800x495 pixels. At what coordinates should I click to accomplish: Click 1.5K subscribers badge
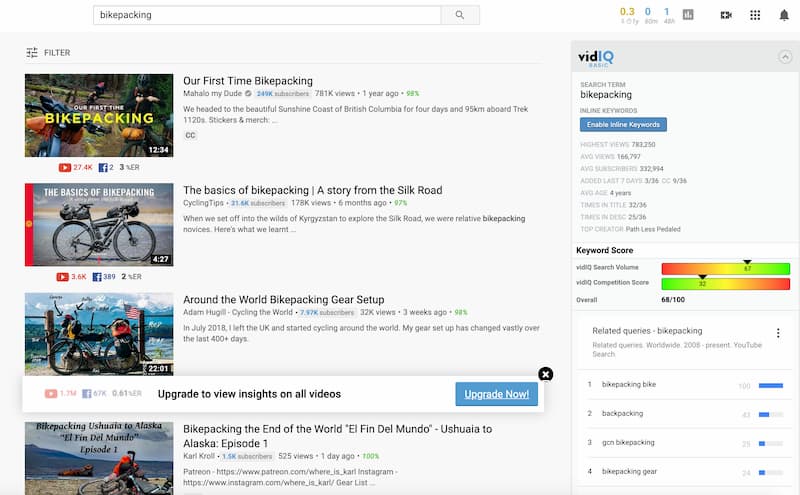coord(247,456)
